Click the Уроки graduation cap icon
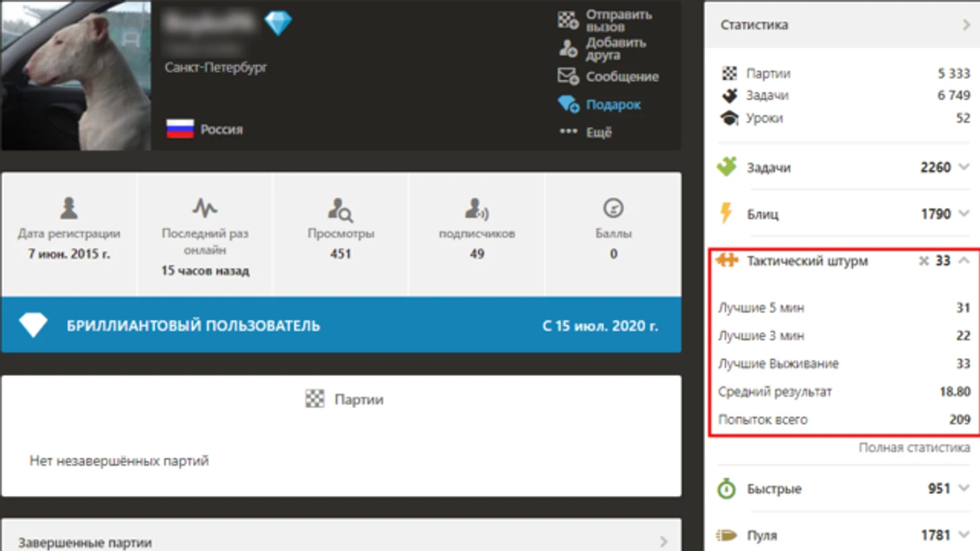The width and height of the screenshot is (980, 551). (x=729, y=118)
